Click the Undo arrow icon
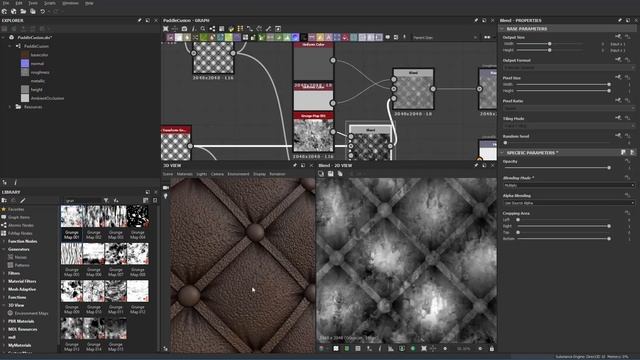640x360 pixels. click(x=42, y=11)
